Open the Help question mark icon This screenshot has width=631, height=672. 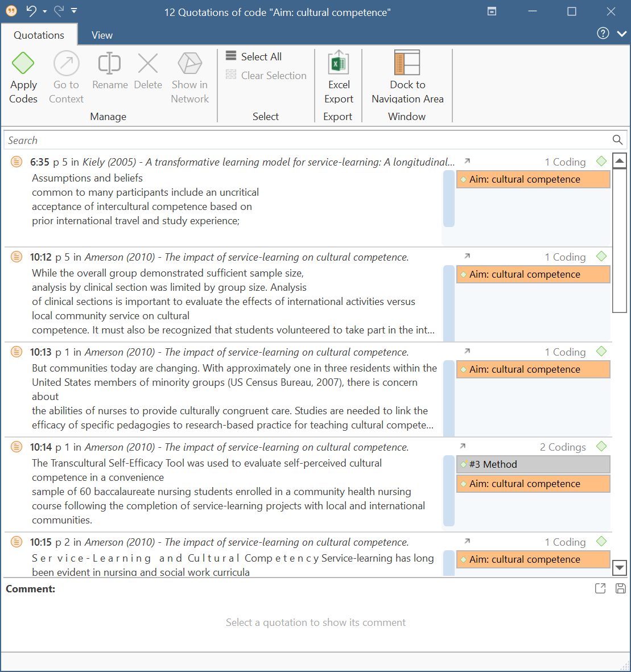603,34
